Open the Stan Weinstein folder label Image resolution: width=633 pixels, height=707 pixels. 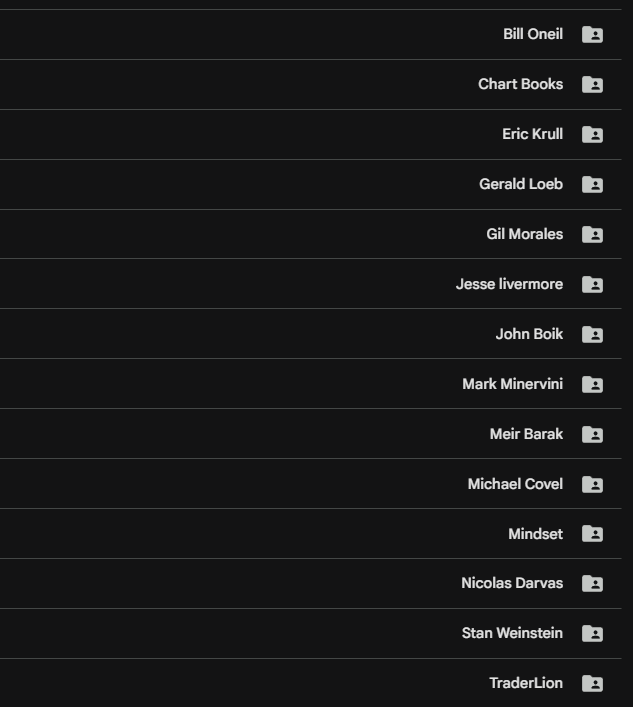[x=512, y=633]
